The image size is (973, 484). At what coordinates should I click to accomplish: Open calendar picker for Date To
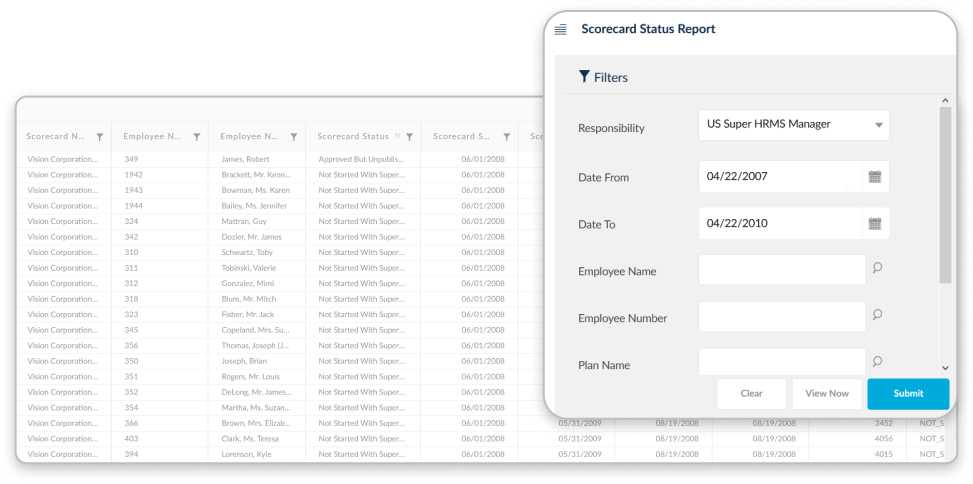[875, 224]
